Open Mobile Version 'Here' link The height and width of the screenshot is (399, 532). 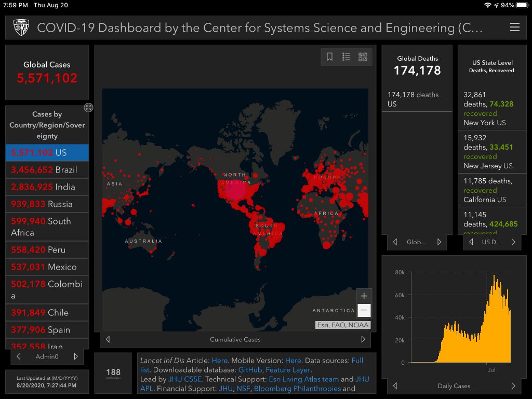pos(293,361)
